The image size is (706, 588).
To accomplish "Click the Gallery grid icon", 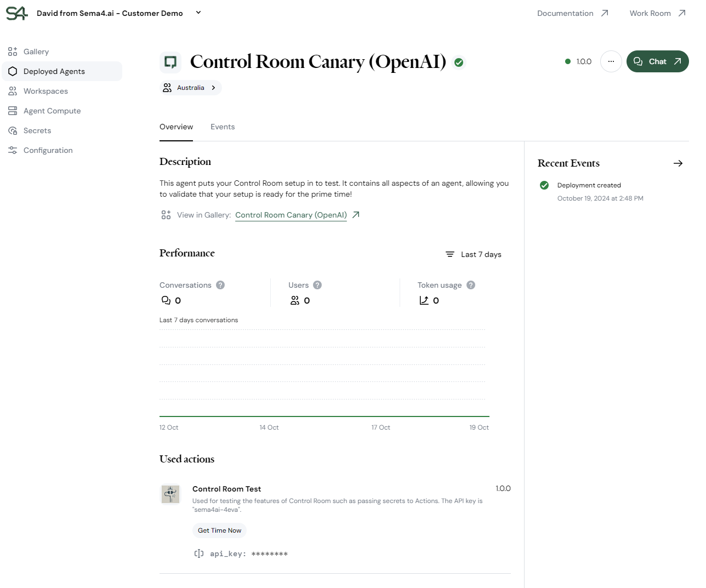I will point(13,52).
